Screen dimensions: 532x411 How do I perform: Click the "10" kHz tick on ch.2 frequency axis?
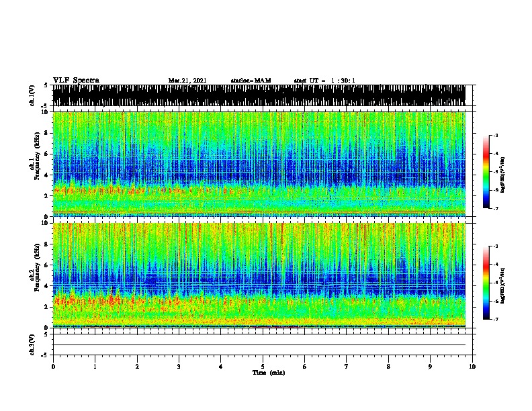(x=46, y=223)
